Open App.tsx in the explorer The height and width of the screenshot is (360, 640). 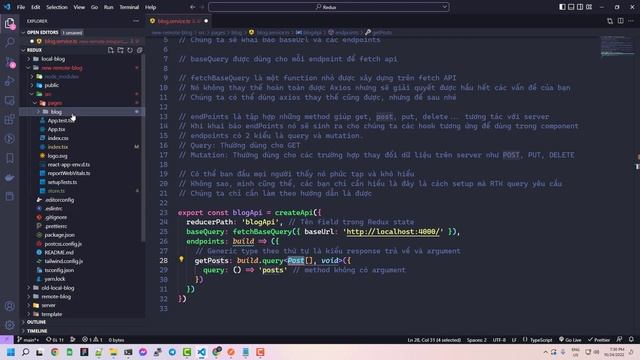pyautogui.click(x=57, y=129)
